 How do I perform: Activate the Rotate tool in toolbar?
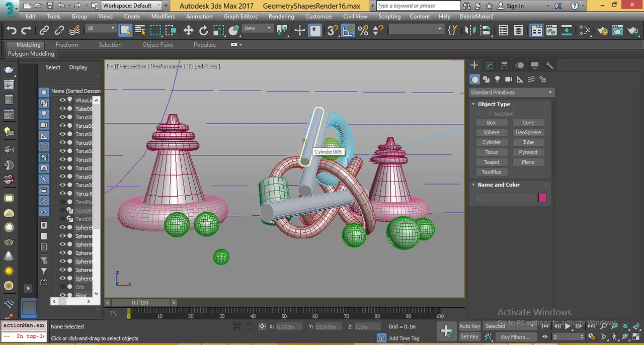tap(203, 31)
